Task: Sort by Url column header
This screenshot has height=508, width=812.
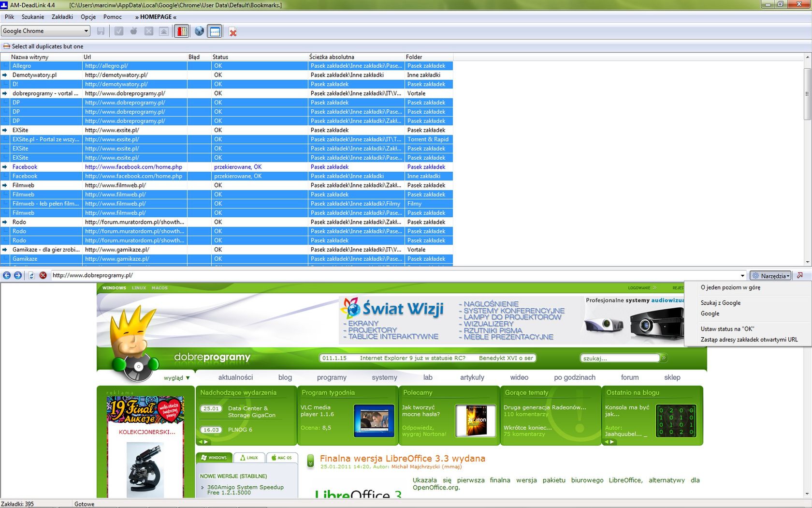Action: [134, 57]
